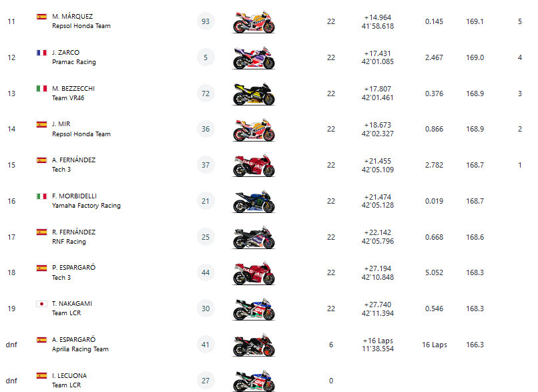Click the French flag next to J. Zarco

pyautogui.click(x=41, y=52)
